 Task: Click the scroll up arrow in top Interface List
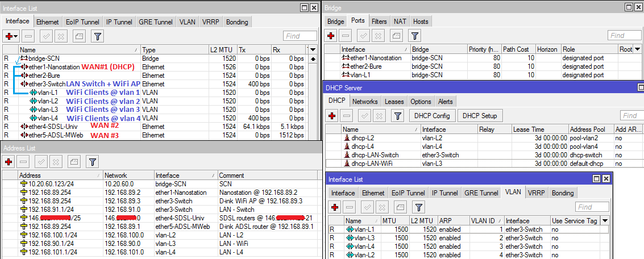pos(313,59)
